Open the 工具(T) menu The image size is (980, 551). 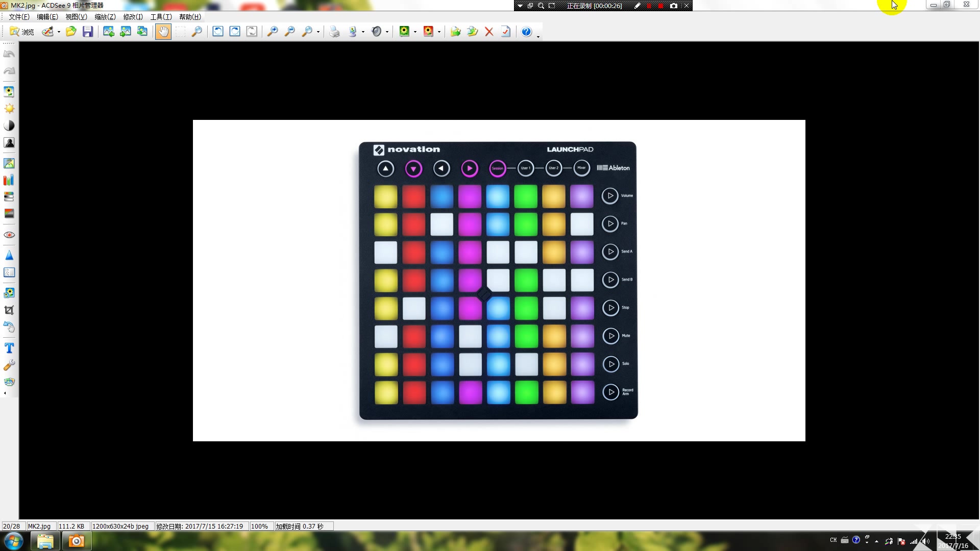(x=161, y=17)
